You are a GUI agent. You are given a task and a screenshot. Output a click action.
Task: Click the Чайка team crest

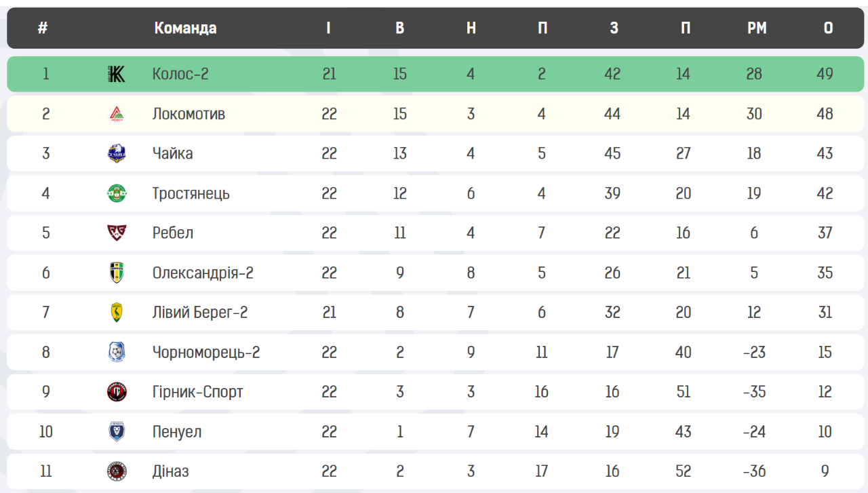click(117, 153)
